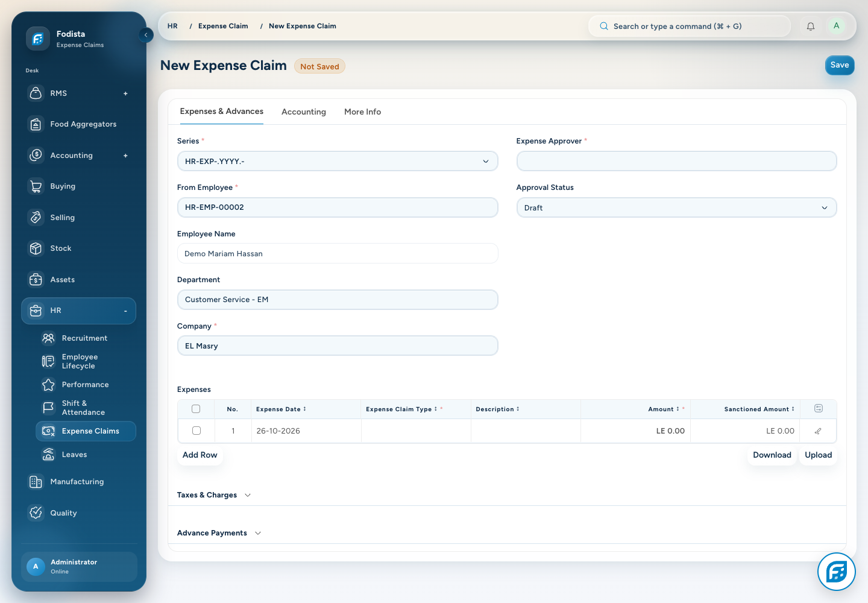This screenshot has width=868, height=603.
Task: Click the RMS sidebar icon
Action: 36,93
